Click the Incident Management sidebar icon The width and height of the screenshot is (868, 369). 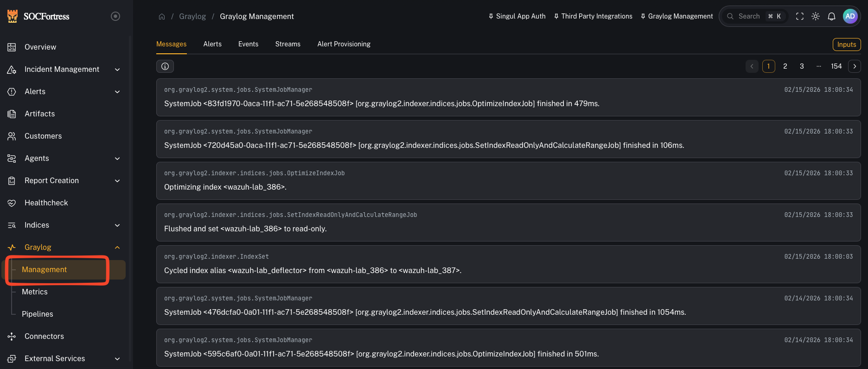pyautogui.click(x=12, y=69)
